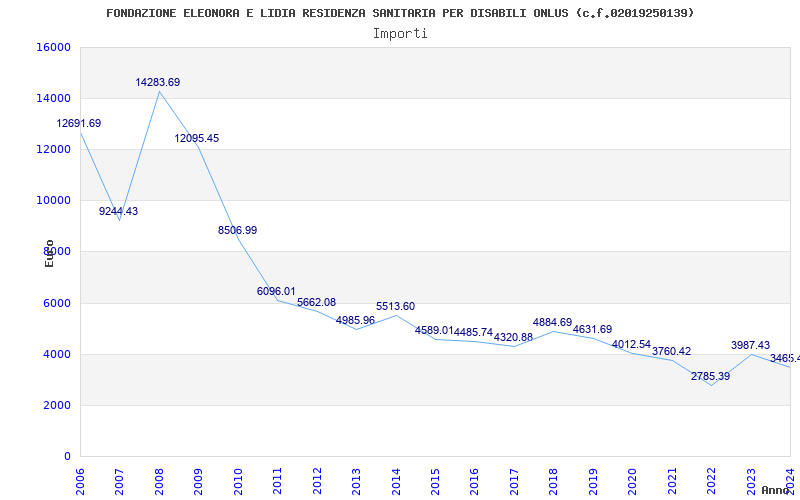Select peak value label 14283.69
The height and width of the screenshot is (500, 800).
tap(158, 82)
